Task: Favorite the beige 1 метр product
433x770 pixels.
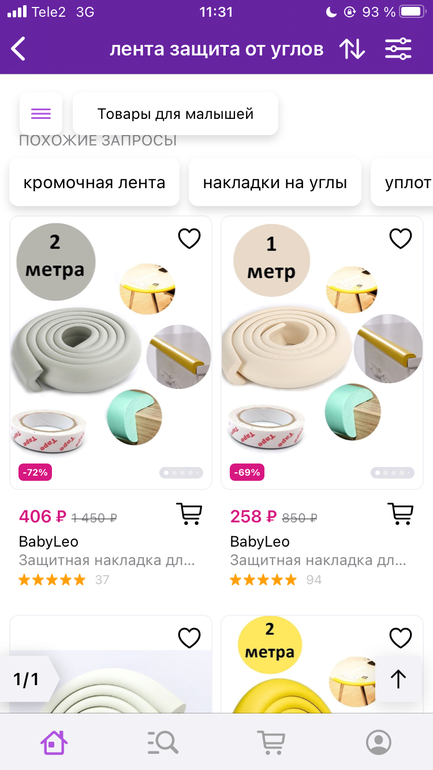Action: pyautogui.click(x=401, y=239)
